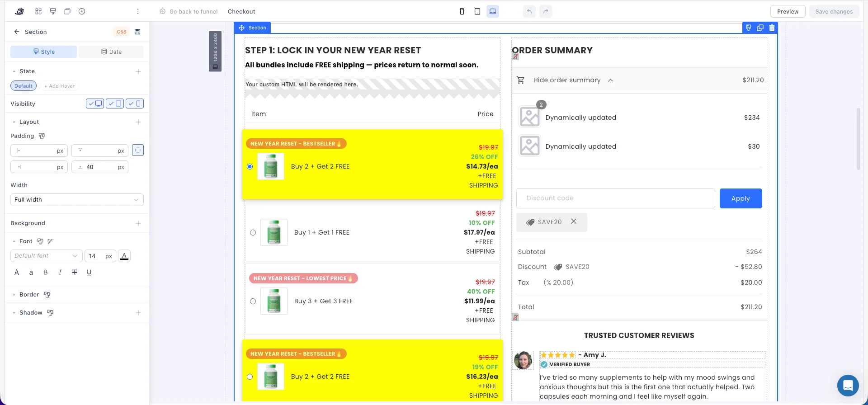Switch to the Data tab
This screenshot has width=868, height=405.
click(x=111, y=52)
